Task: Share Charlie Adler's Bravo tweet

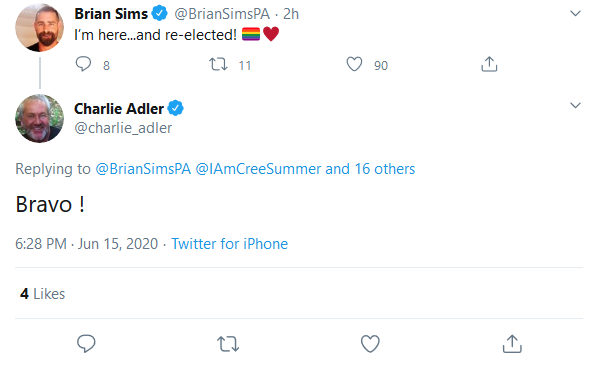Action: point(512,343)
